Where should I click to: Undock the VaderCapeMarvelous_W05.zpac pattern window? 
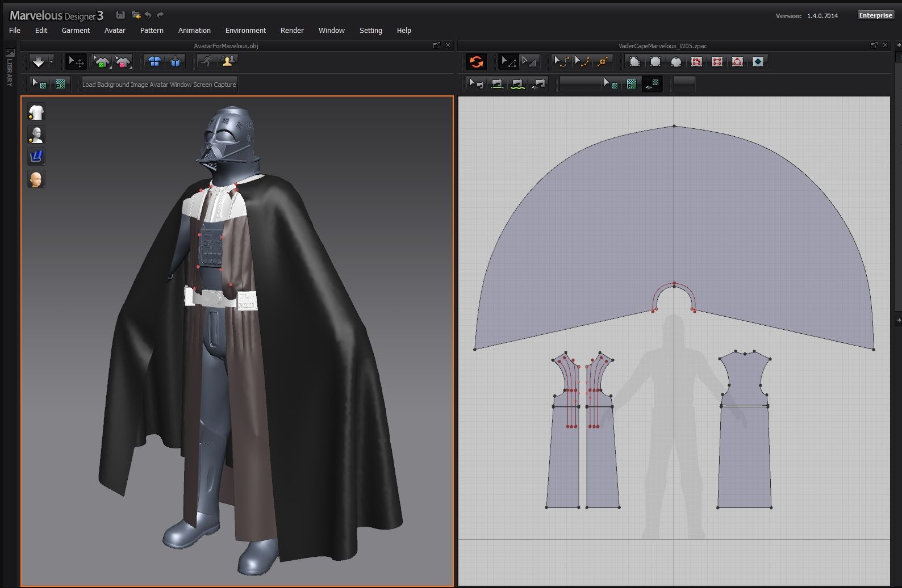[874, 45]
